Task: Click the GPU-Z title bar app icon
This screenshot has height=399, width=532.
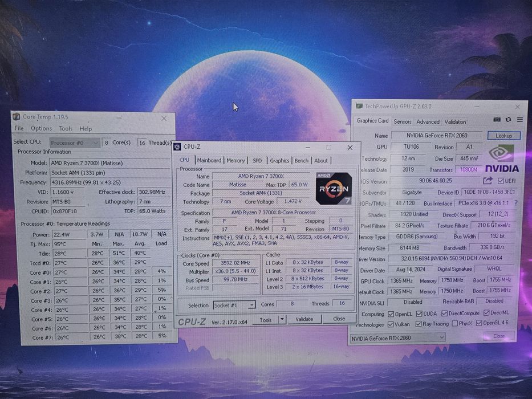Action: 359,106
